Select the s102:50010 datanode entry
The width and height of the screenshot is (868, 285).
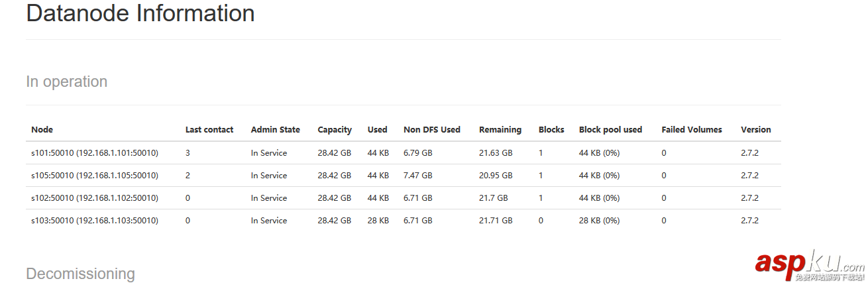point(95,198)
